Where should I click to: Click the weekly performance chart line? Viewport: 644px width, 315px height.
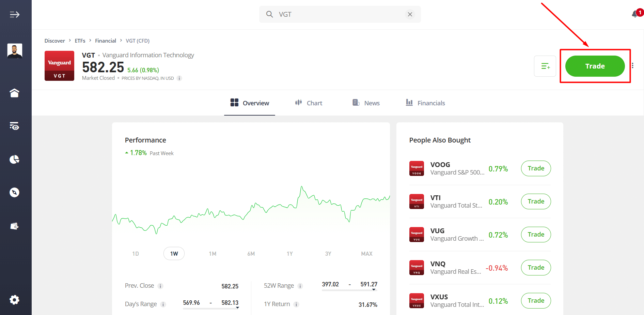tap(251, 211)
